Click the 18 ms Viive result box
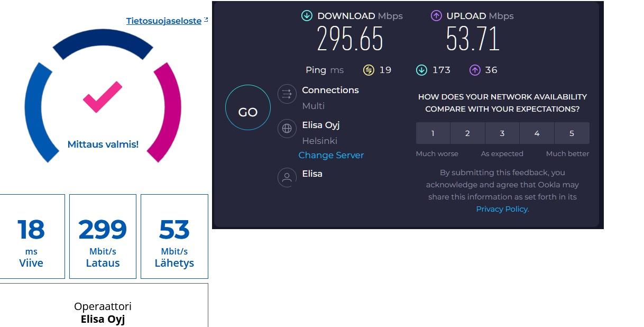The image size is (644, 327). coord(31,237)
